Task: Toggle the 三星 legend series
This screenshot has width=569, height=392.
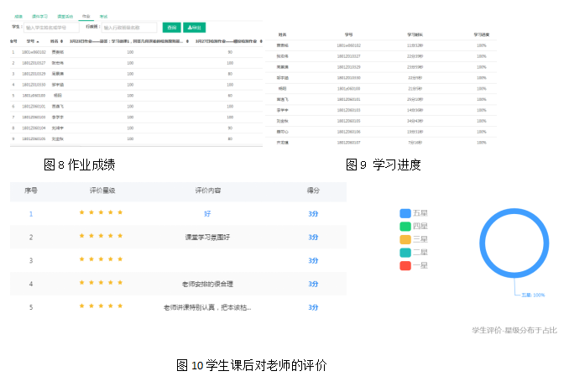Action: click(415, 239)
